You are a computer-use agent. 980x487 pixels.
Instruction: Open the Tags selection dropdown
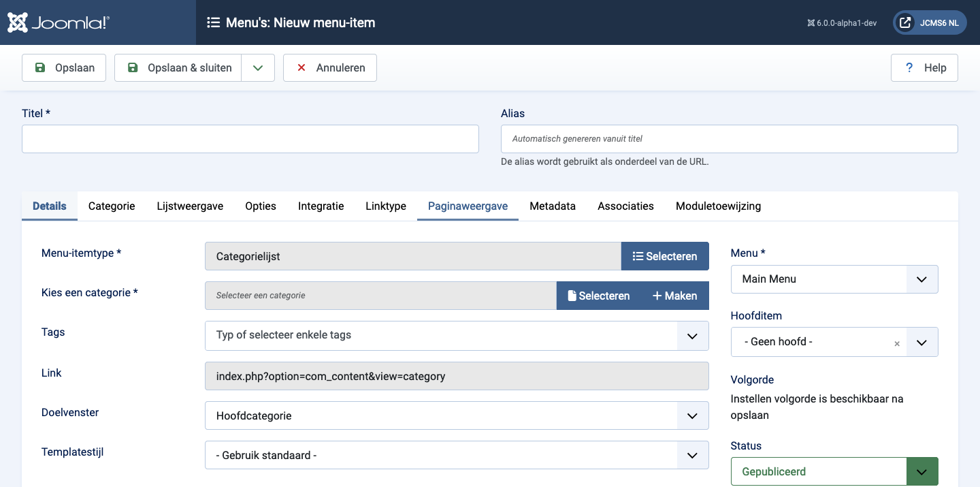point(457,335)
